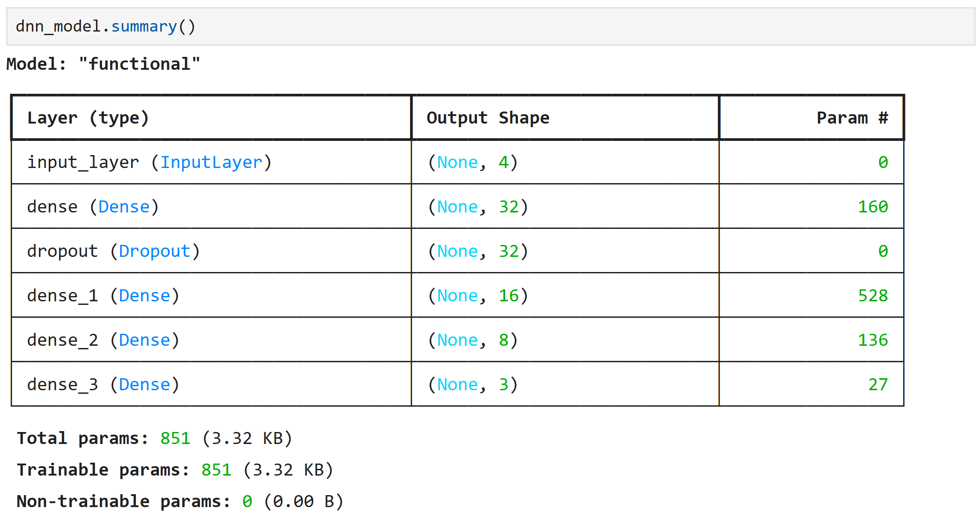Click the (None, 16) output shape cell

[x=478, y=296]
